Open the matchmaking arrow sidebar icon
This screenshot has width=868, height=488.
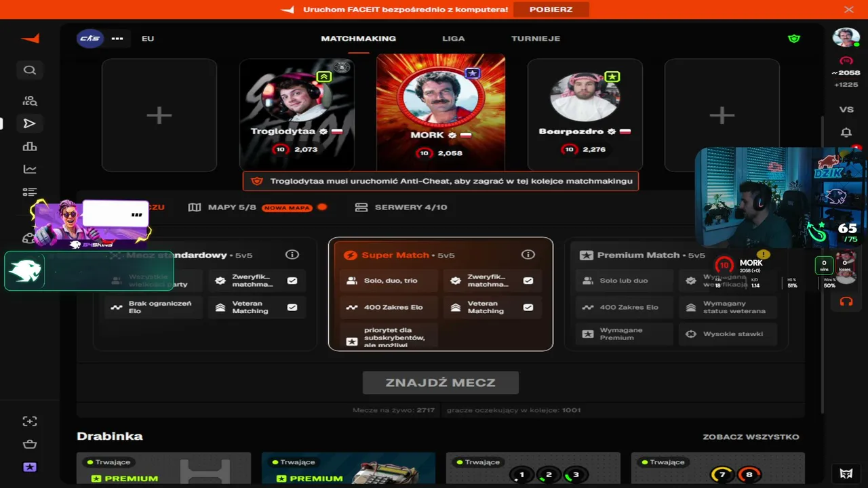click(29, 123)
